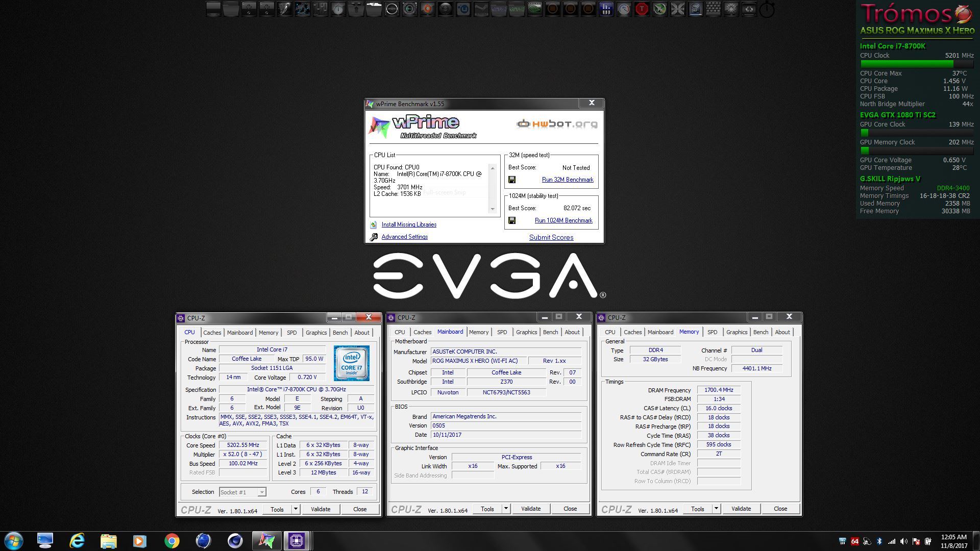Click the red 64 tray icon
Screen dimensions: 980x551
854,541
